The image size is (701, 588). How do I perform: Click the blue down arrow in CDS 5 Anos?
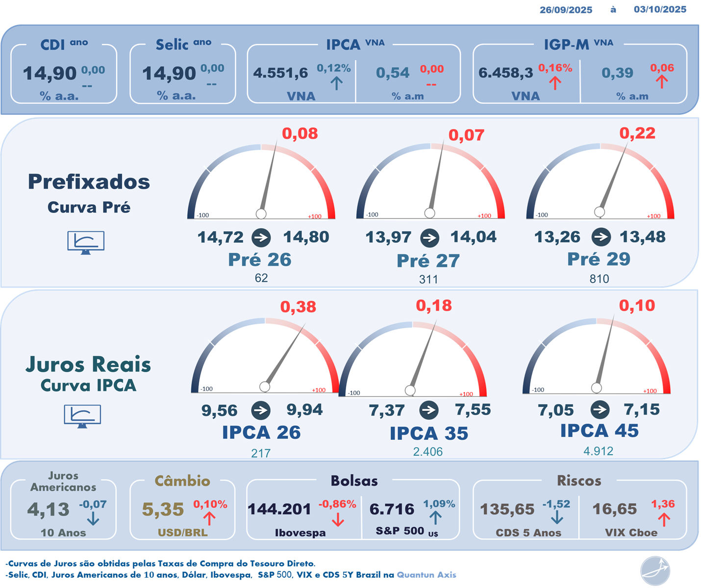point(557,518)
